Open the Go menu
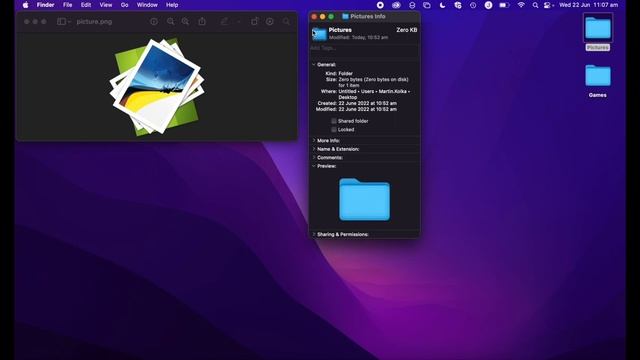Image resolution: width=640 pixels, height=360 pixels. (x=124, y=5)
